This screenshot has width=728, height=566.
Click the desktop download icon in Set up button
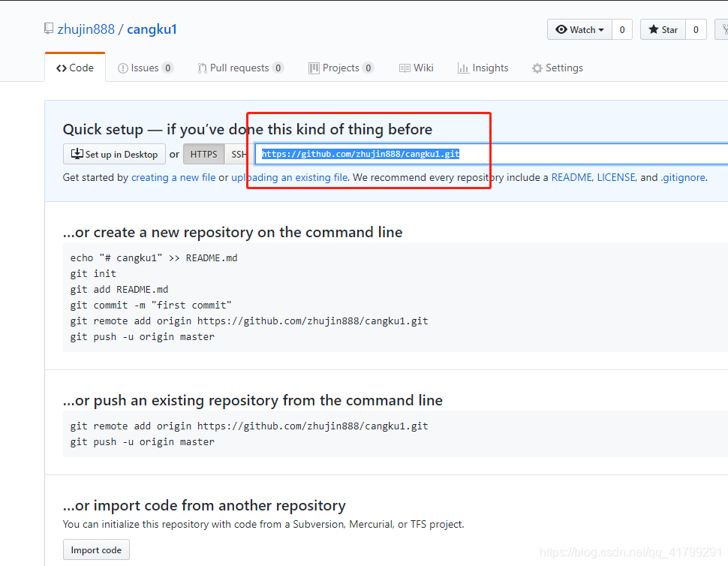77,154
